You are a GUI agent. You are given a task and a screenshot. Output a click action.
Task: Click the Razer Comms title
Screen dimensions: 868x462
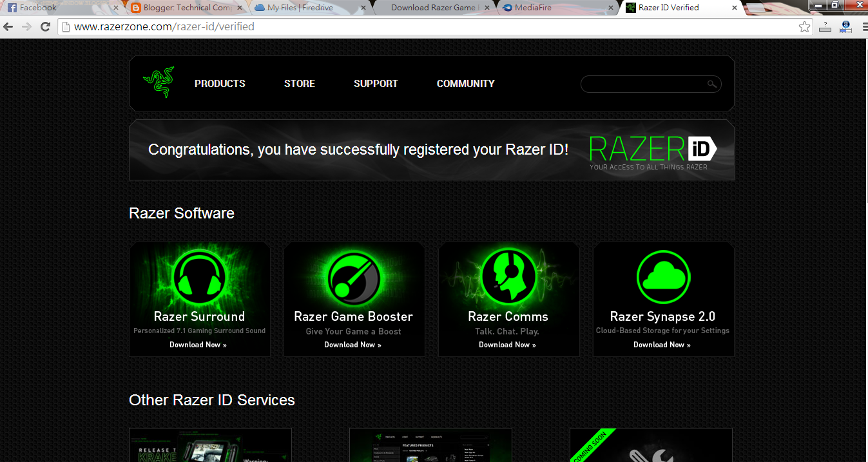508,316
